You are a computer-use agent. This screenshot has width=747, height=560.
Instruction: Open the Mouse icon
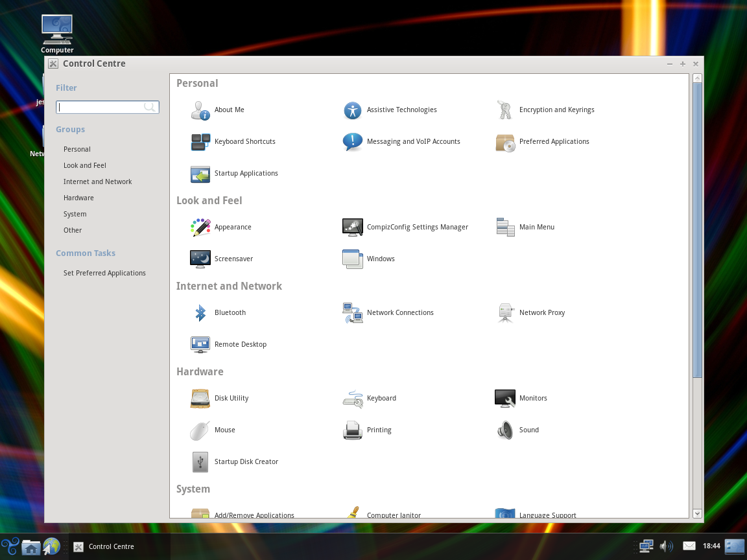(200, 430)
